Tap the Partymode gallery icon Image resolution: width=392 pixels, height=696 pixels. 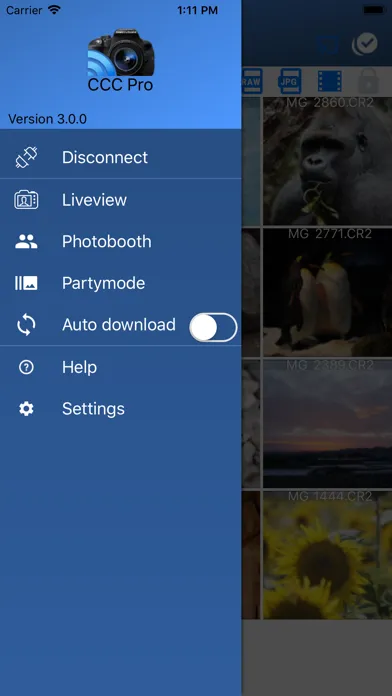pyautogui.click(x=26, y=283)
